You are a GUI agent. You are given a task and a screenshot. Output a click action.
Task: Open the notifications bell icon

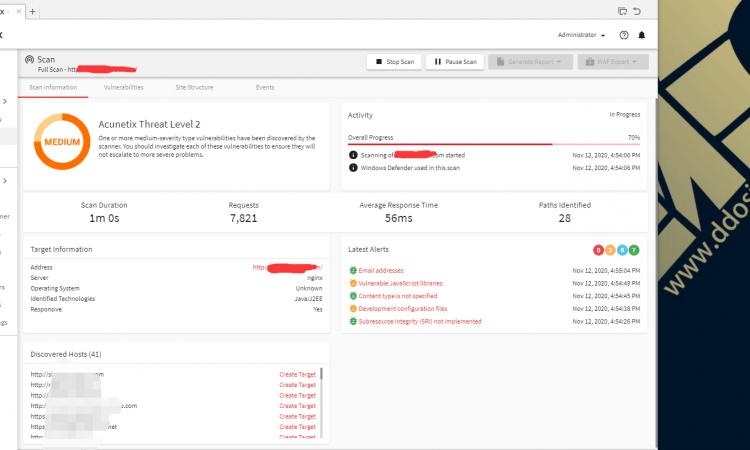tap(642, 35)
